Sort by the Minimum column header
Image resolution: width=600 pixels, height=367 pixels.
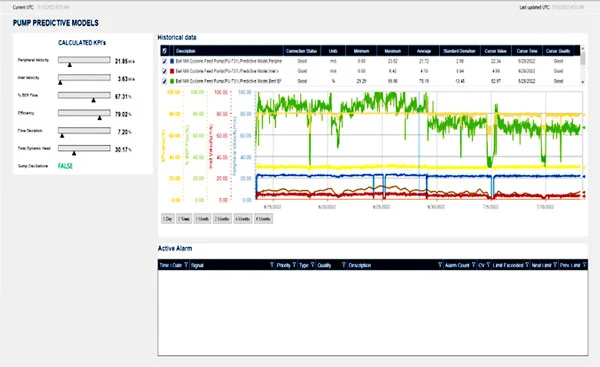[361, 51]
